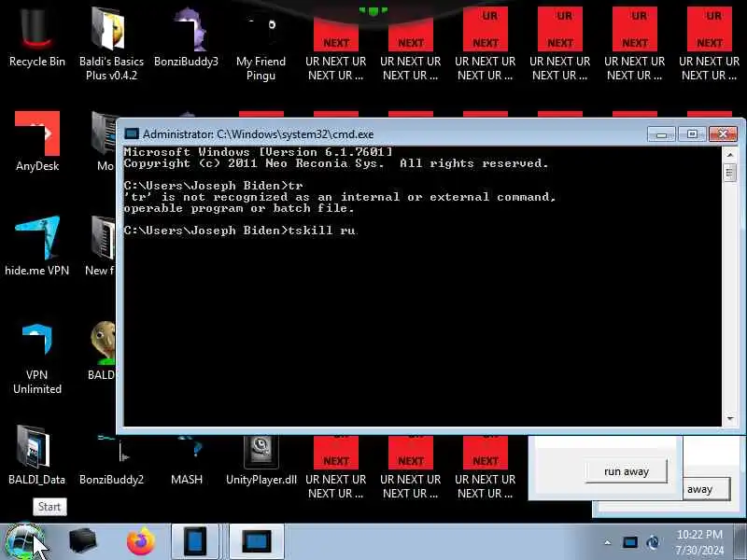Select the MASH desktop icon
This screenshot has width=747, height=560.
(186, 459)
